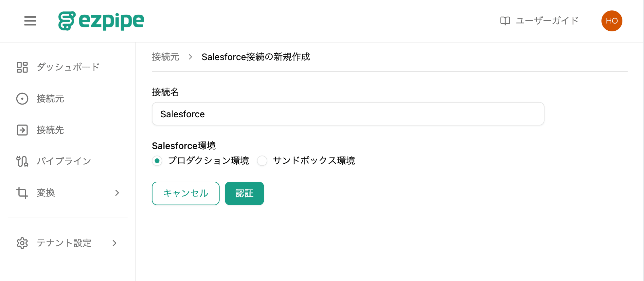644x281 pixels.
Task: Click the パイプライン pipeline icon
Action: (x=22, y=161)
